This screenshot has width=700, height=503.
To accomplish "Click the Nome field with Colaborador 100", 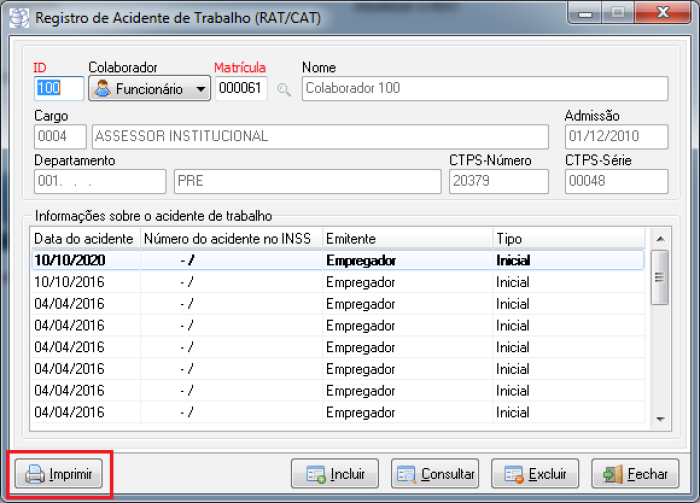I will (483, 89).
